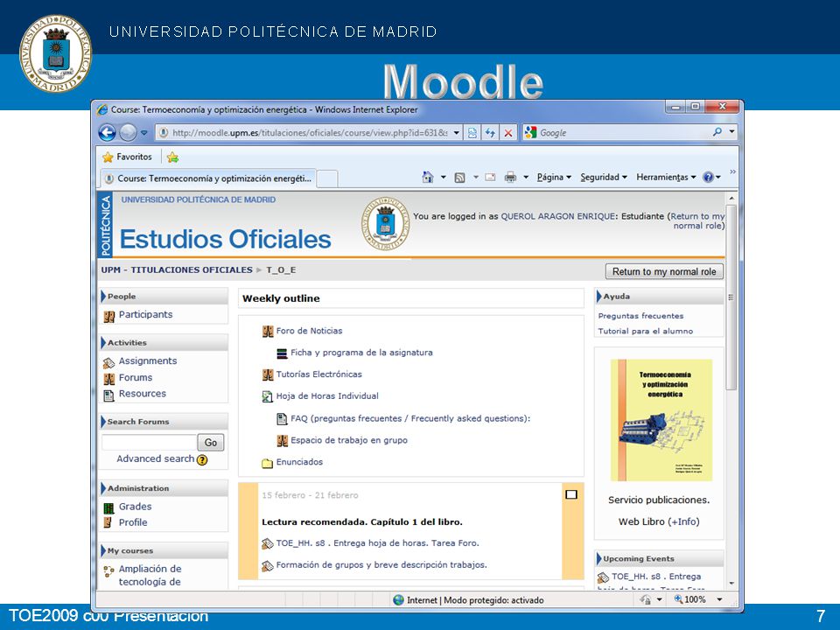This screenshot has height=630, width=840.
Task: Click the Internet protected mode status globe
Action: [399, 600]
